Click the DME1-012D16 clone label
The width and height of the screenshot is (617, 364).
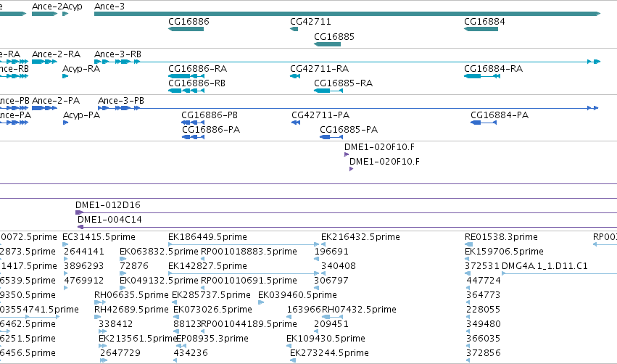[x=108, y=205]
